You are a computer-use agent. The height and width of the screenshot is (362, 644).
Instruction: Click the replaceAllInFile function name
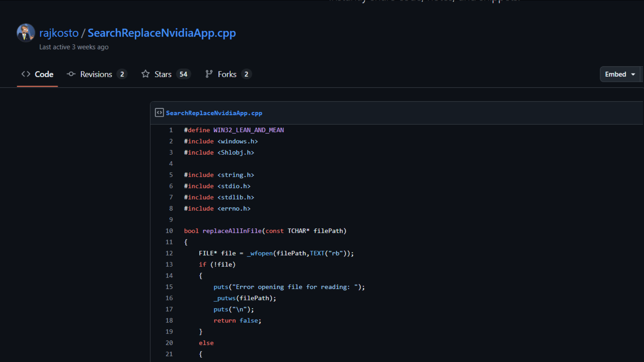click(x=232, y=231)
